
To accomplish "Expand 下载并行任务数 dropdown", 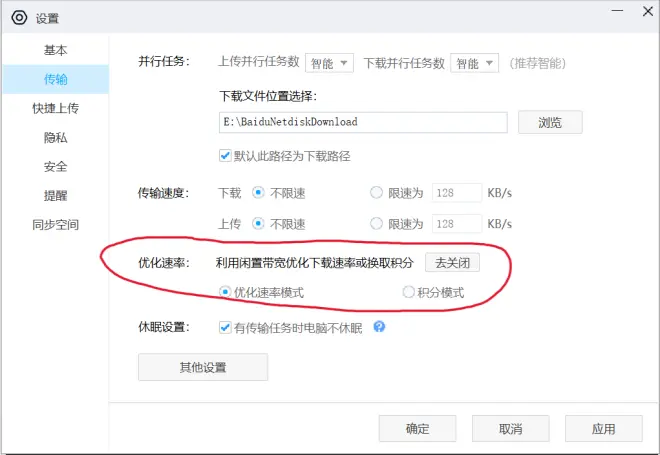I will pyautogui.click(x=475, y=63).
